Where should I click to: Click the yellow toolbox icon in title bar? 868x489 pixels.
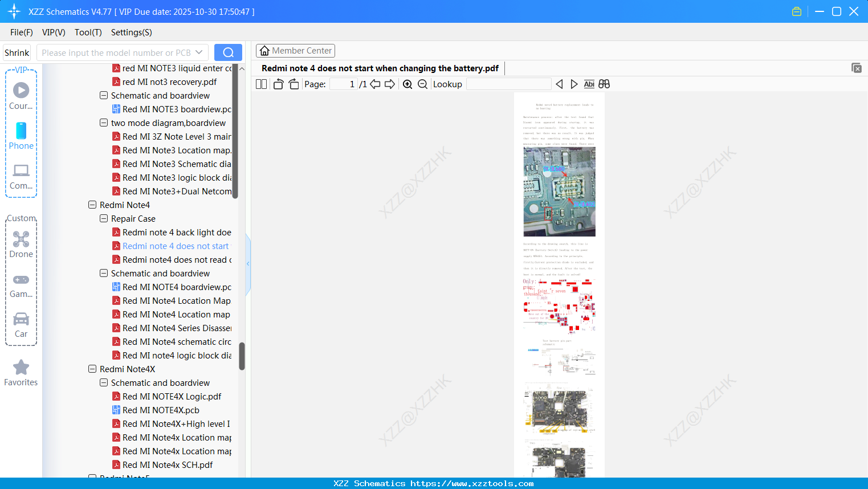tap(797, 11)
